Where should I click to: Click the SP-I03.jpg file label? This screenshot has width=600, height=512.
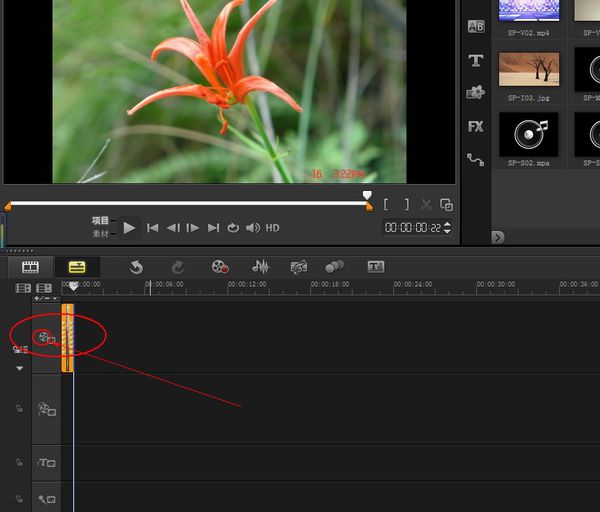[x=528, y=98]
